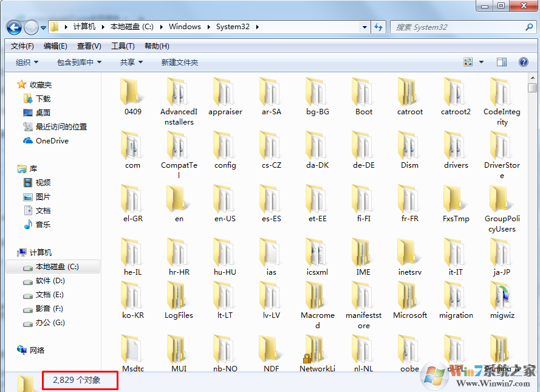Viewport: 540px width, 392px height.
Task: Select the LogFiles folder
Action: (x=179, y=300)
